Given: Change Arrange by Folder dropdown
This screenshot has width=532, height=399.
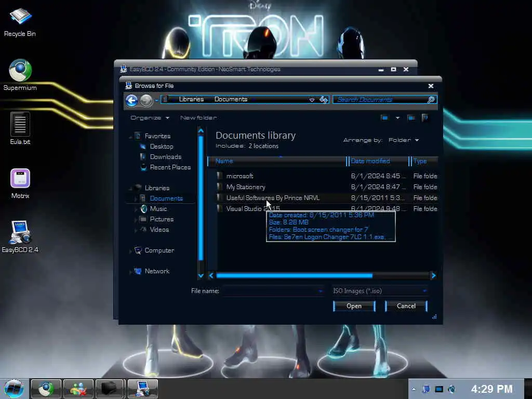Looking at the screenshot, I should [403, 140].
